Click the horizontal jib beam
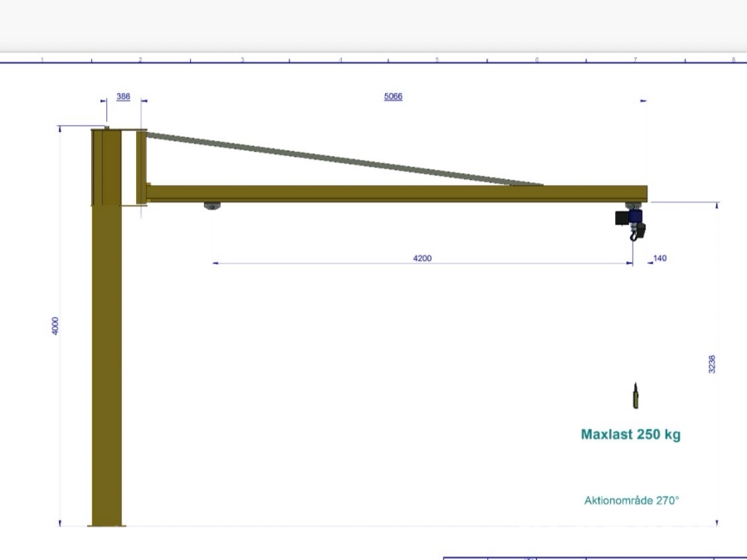 (x=390, y=193)
